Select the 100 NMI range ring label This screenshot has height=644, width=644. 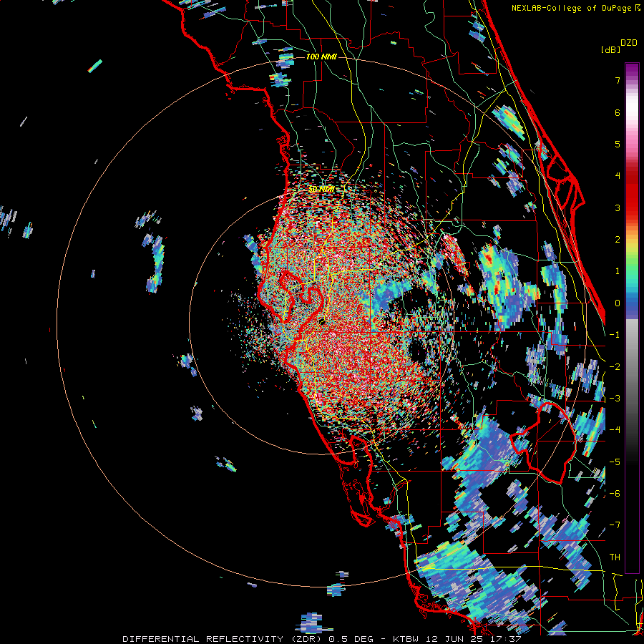pyautogui.click(x=321, y=57)
